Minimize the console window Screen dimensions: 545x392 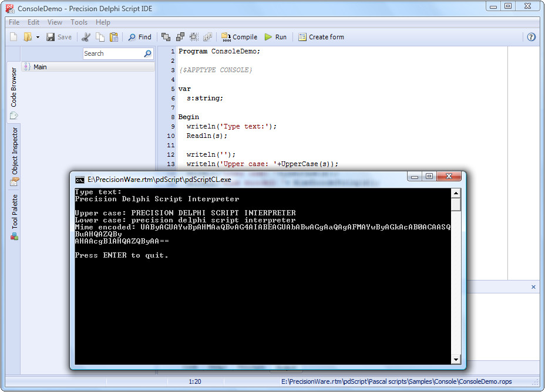click(414, 177)
